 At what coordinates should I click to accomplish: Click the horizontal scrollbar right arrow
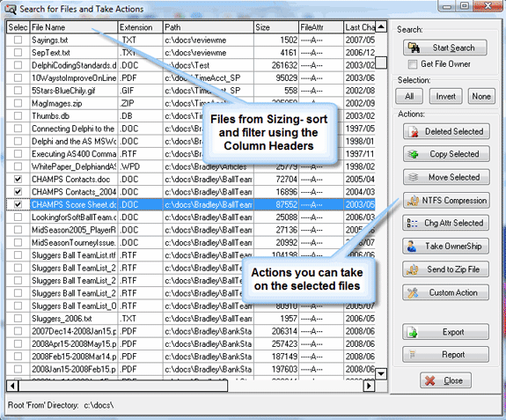pos(369,386)
